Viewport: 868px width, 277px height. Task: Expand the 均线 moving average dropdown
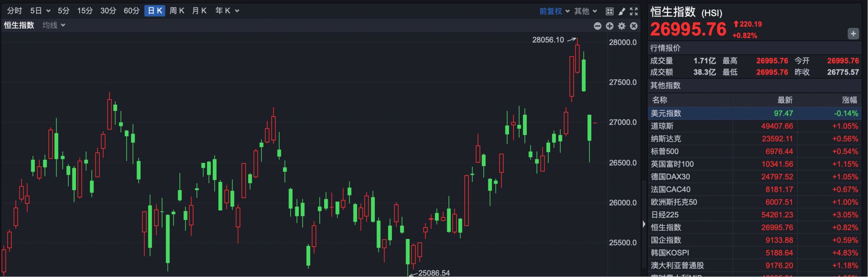click(54, 25)
